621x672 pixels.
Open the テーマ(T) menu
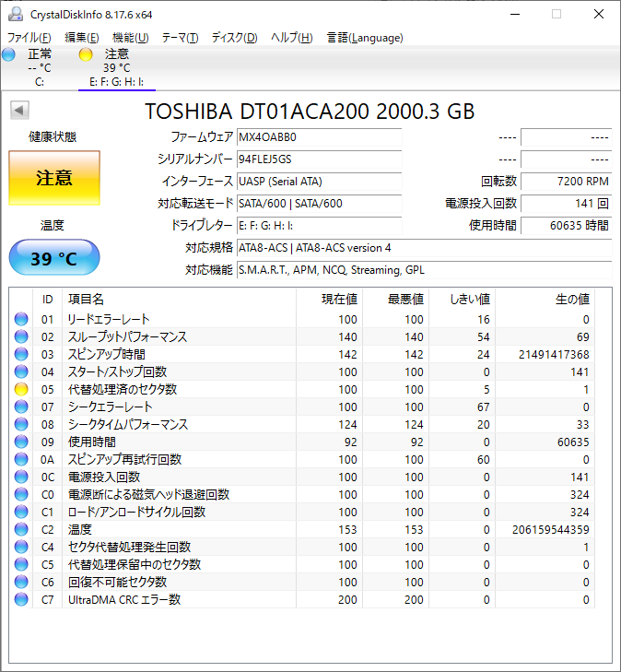coord(180,38)
